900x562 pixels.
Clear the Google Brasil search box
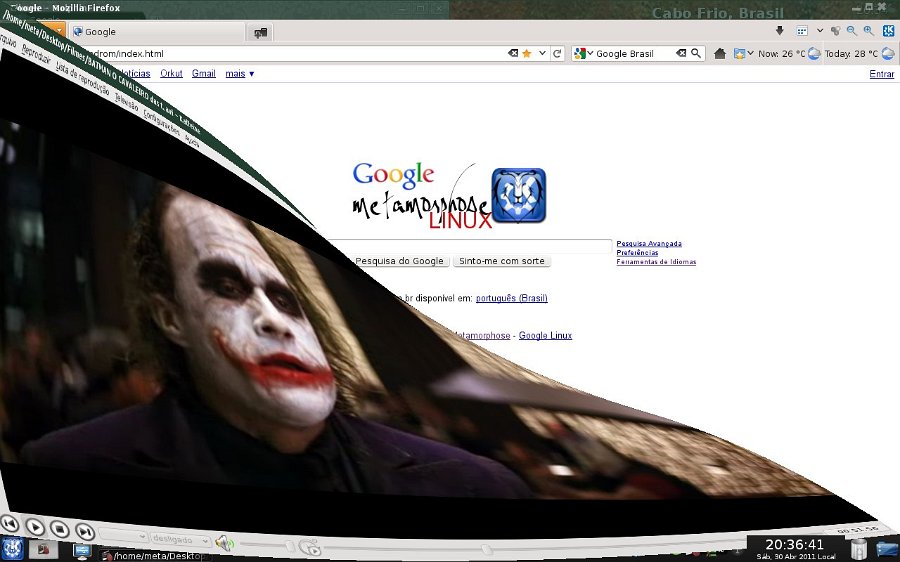(x=681, y=53)
